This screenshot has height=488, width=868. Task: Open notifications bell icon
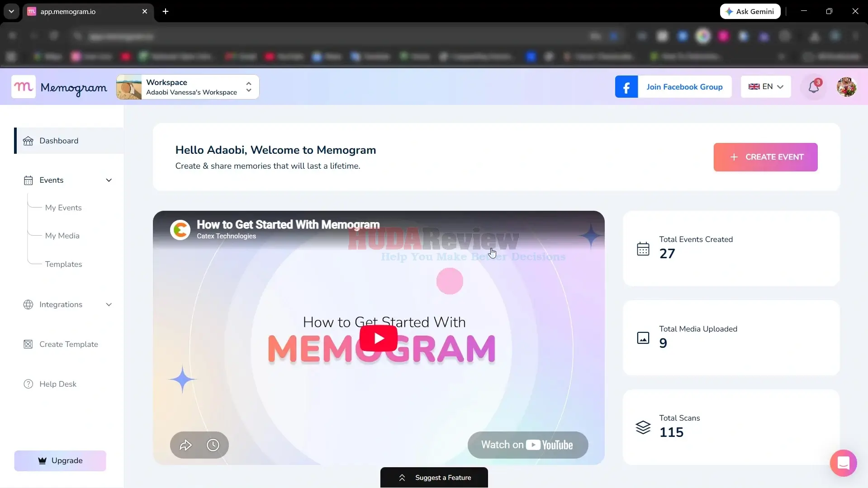coord(814,86)
